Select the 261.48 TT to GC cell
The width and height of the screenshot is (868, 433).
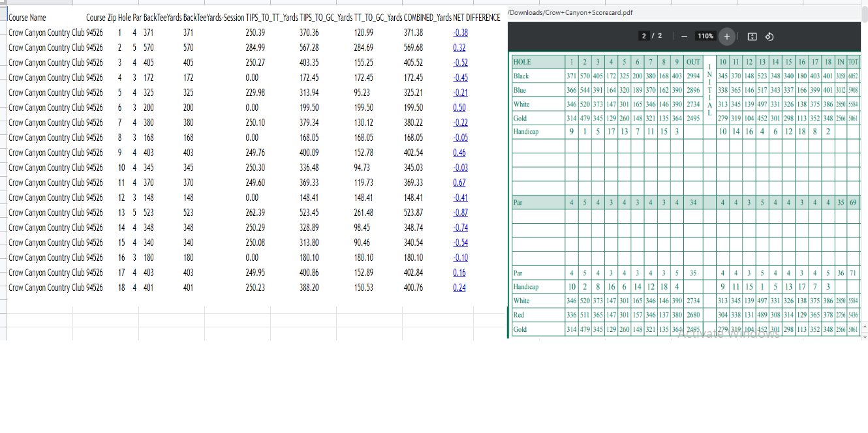(364, 213)
